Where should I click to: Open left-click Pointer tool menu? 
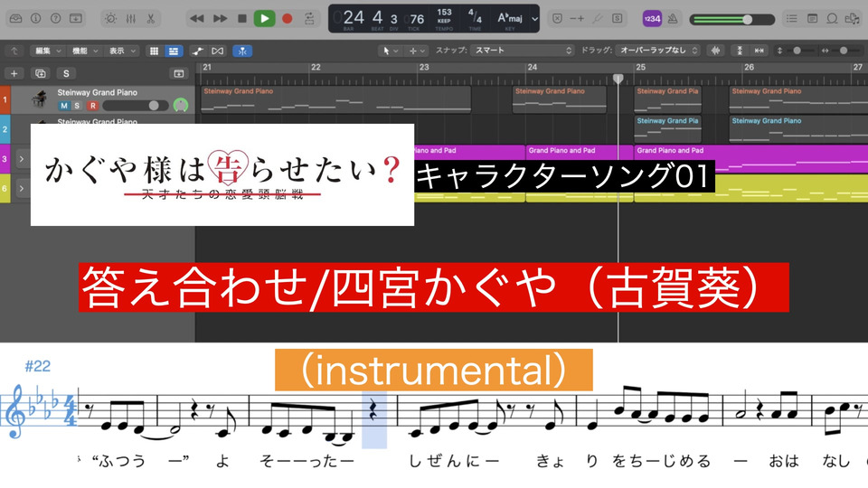tap(391, 51)
